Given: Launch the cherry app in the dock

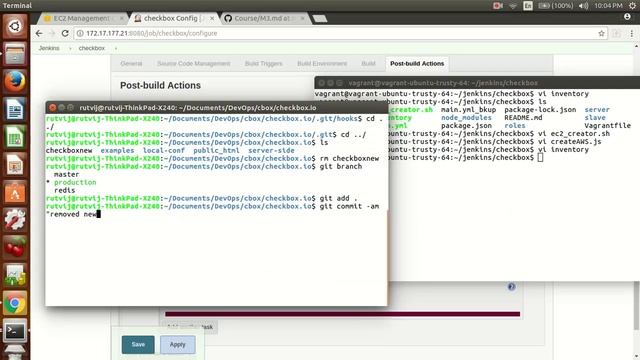Looking at the screenshot, I should 15,248.
